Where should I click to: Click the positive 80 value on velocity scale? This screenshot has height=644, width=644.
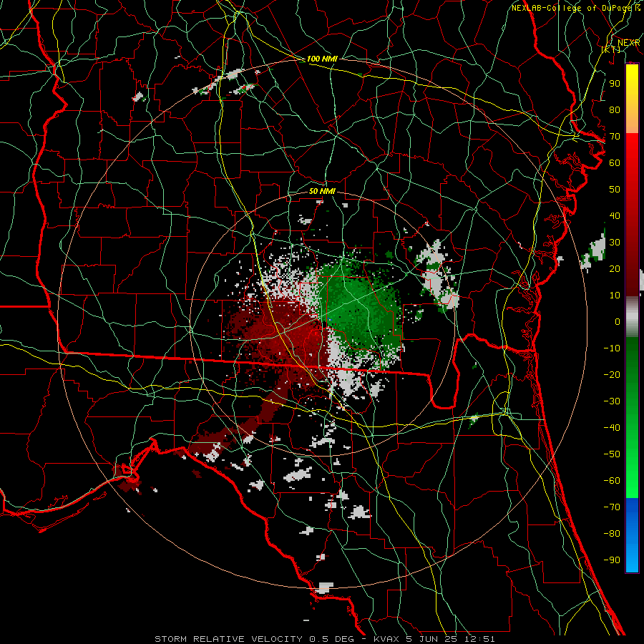(x=615, y=110)
